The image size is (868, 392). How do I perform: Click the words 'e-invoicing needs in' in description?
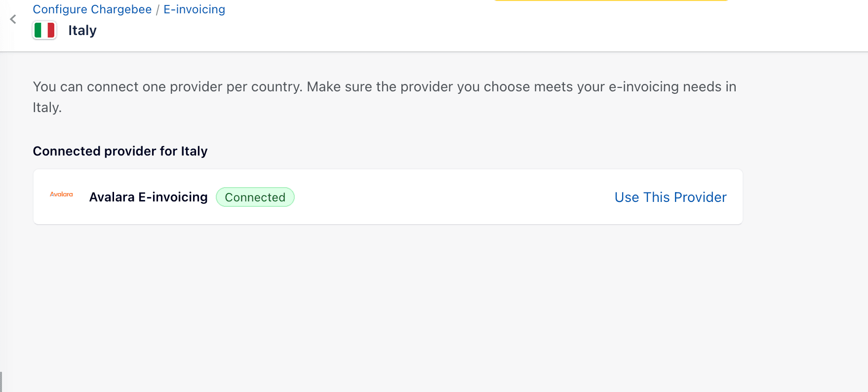tap(672, 87)
